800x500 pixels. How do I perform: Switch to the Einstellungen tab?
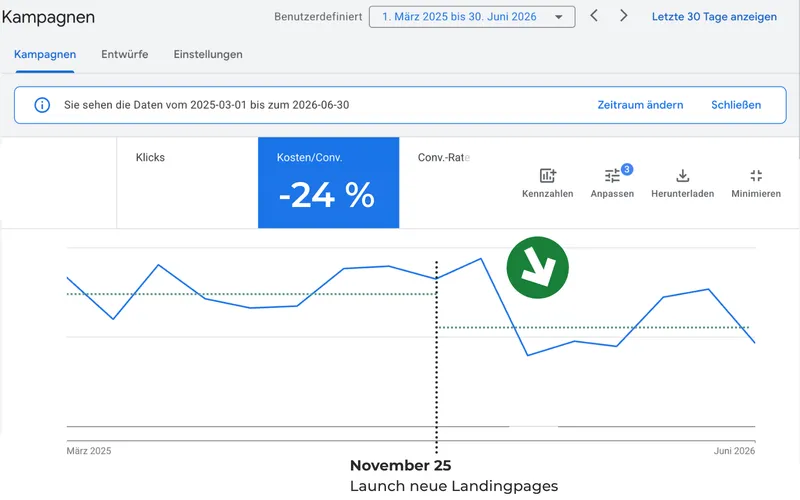tap(208, 55)
